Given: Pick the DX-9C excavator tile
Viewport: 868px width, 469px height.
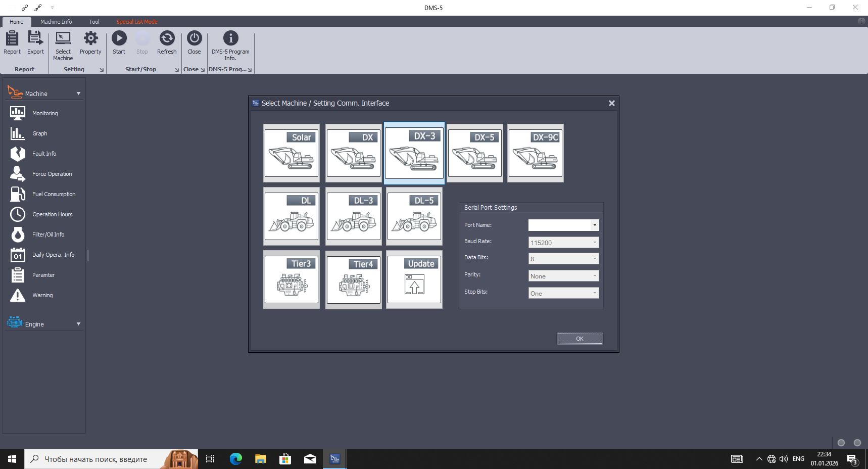Looking at the screenshot, I should point(536,153).
